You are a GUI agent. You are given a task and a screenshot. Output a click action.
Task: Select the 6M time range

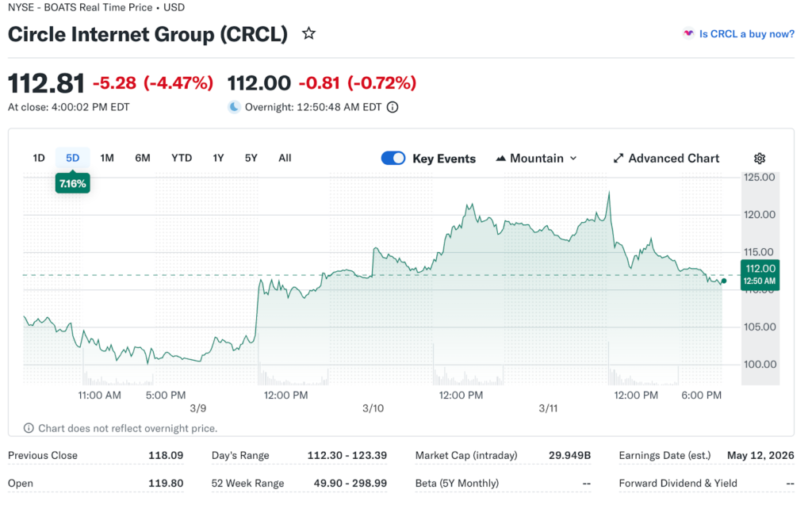(x=143, y=158)
